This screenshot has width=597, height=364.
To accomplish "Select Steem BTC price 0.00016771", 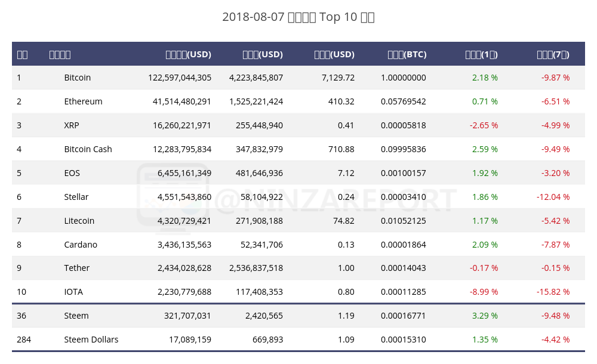I will 403,316.
